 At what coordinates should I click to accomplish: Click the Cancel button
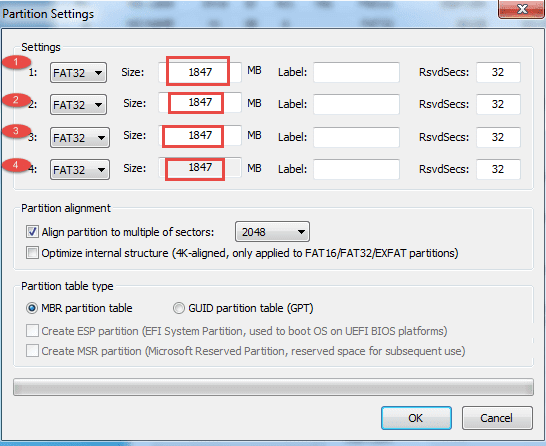pos(497,418)
